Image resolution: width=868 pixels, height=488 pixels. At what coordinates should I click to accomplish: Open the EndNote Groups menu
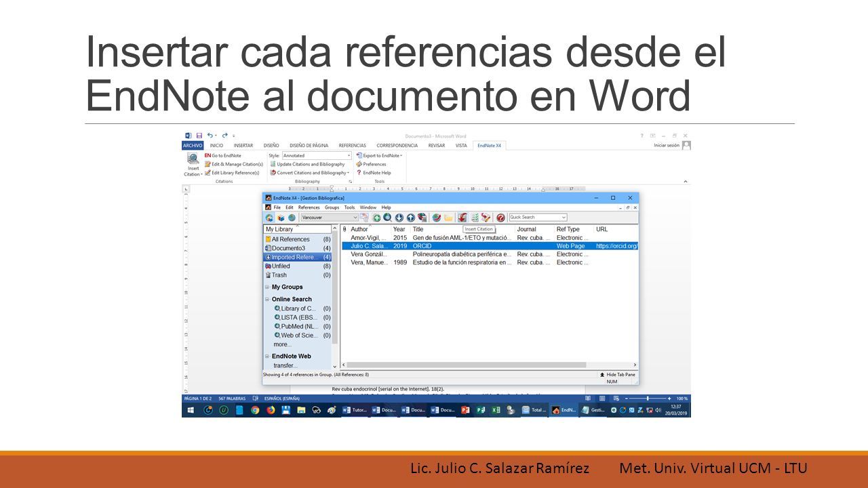tap(332, 207)
